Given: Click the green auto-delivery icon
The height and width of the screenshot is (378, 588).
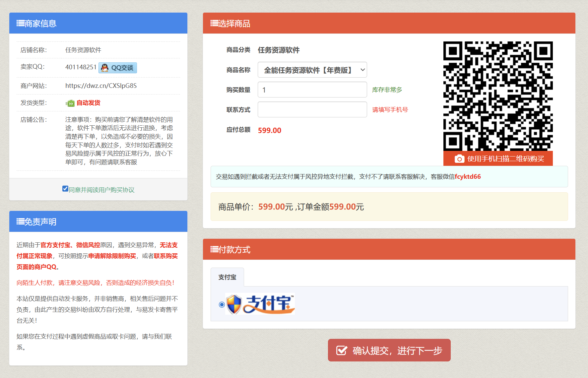Looking at the screenshot, I should pyautogui.click(x=70, y=103).
